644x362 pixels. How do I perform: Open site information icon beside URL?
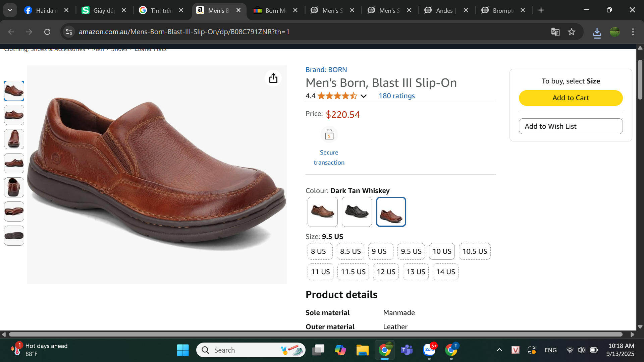69,32
